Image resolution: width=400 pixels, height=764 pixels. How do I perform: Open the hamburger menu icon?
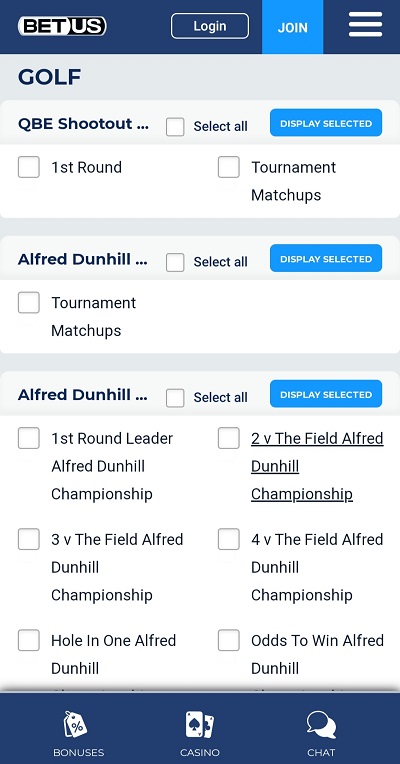(x=365, y=24)
